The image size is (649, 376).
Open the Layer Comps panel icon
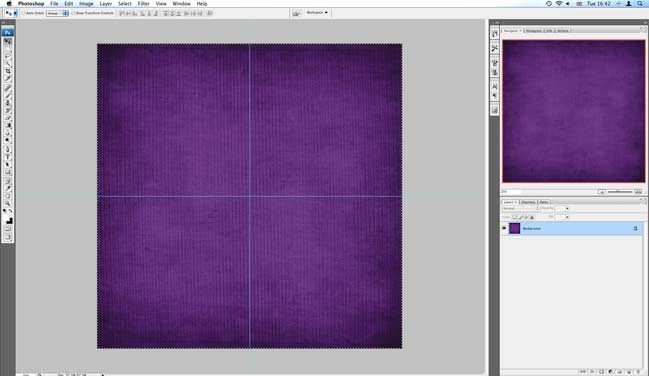point(495,110)
